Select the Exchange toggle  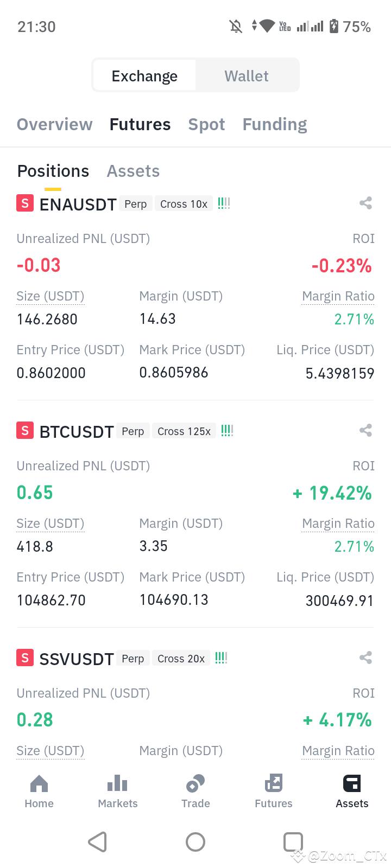pos(144,76)
